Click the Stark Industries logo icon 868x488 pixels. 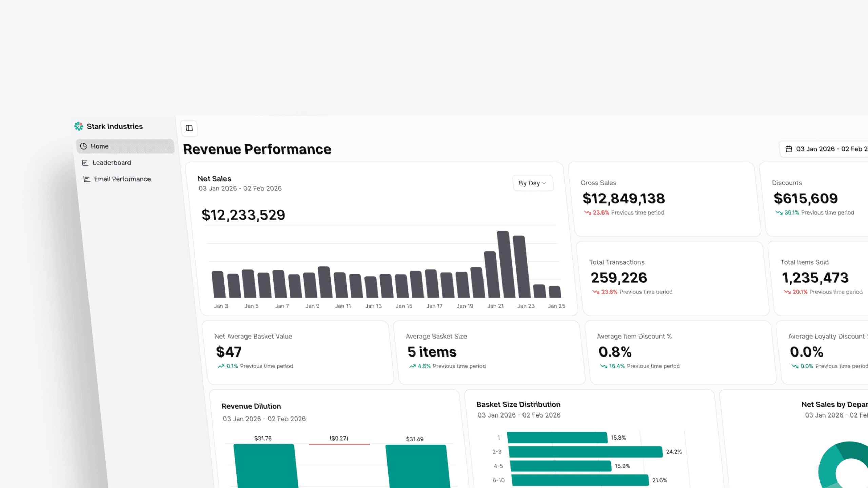(79, 126)
